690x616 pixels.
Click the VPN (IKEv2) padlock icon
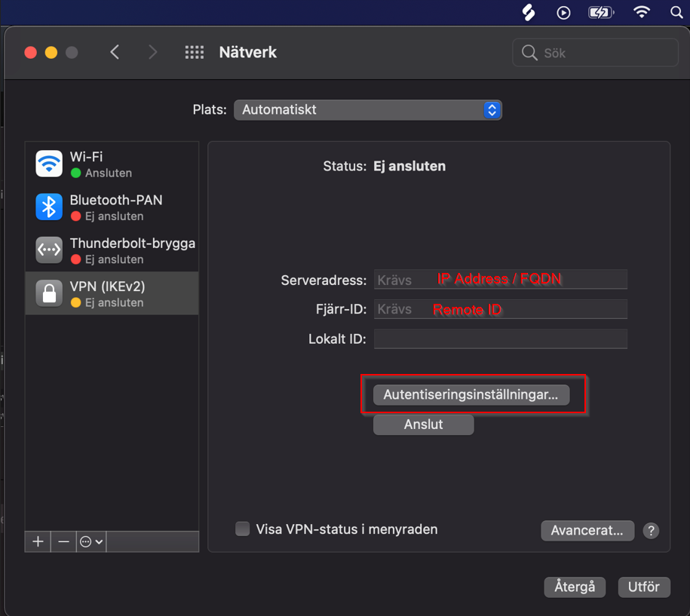(49, 293)
